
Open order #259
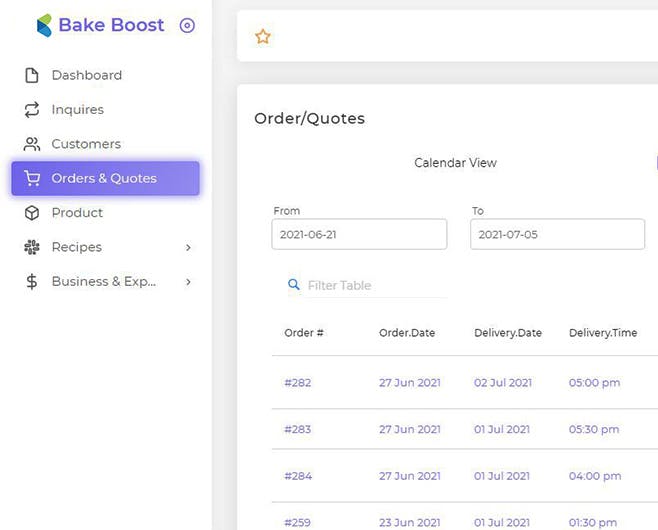298,522
